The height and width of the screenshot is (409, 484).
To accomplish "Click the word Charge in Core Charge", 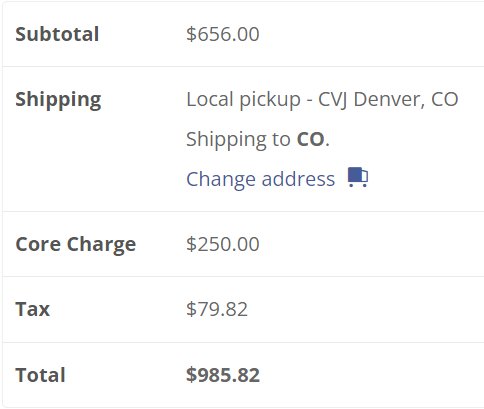I will click(101, 245).
